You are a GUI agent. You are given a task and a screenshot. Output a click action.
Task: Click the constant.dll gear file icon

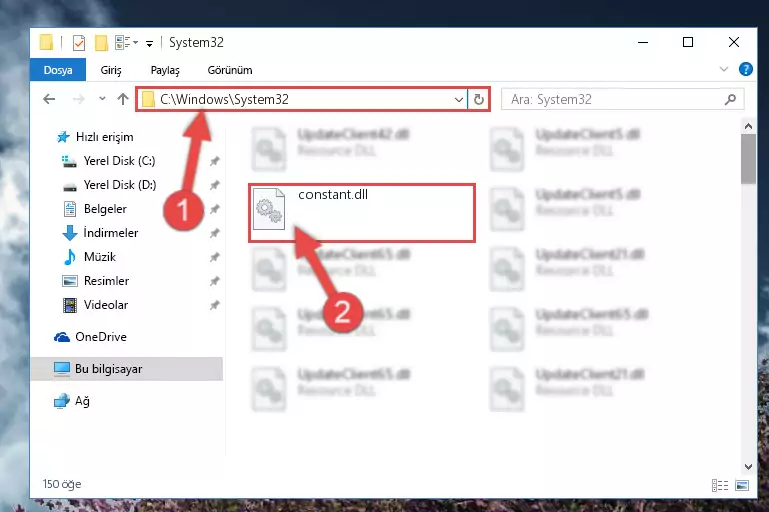tap(269, 209)
